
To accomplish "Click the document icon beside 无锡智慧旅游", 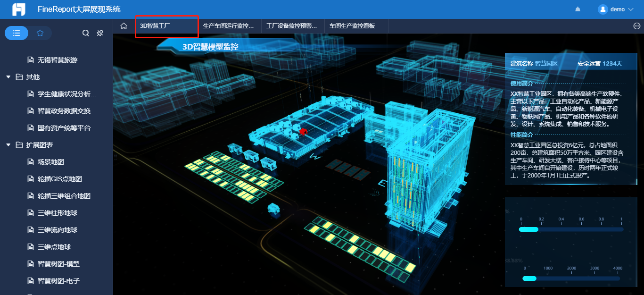I will [x=31, y=60].
